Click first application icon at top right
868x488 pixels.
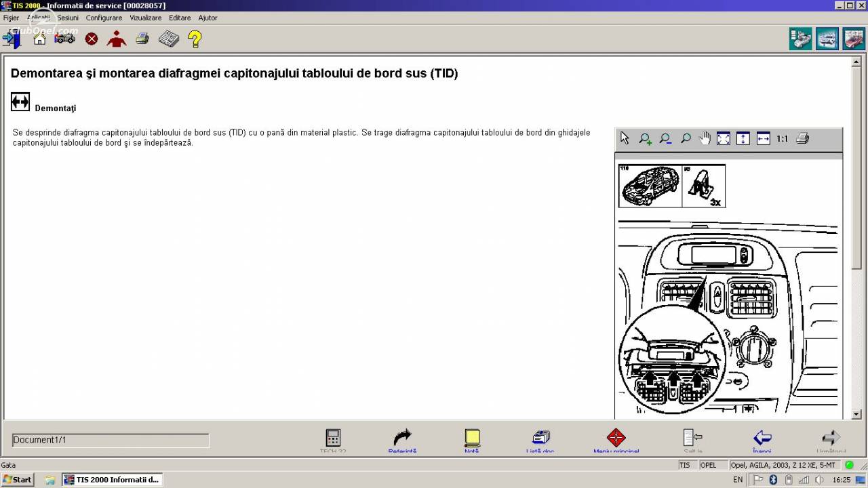click(801, 39)
